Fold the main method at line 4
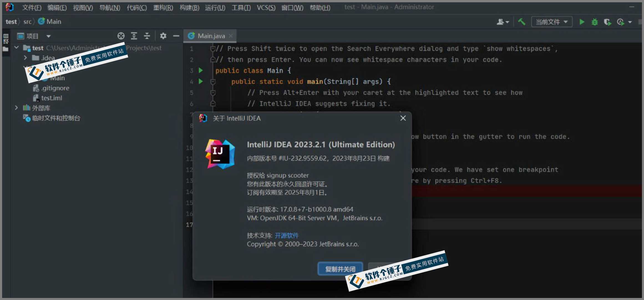The width and height of the screenshot is (644, 300). click(x=213, y=82)
